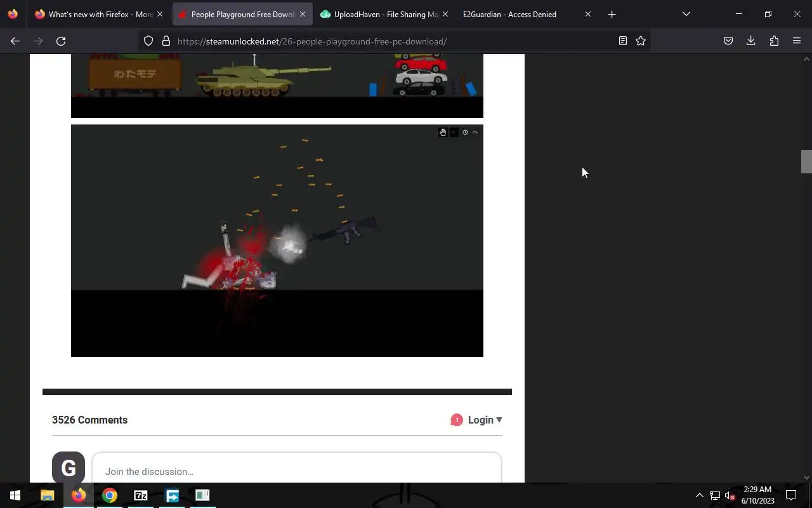This screenshot has width=812, height=508.
Task: Open Firefox View pinned icon
Action: (13, 14)
